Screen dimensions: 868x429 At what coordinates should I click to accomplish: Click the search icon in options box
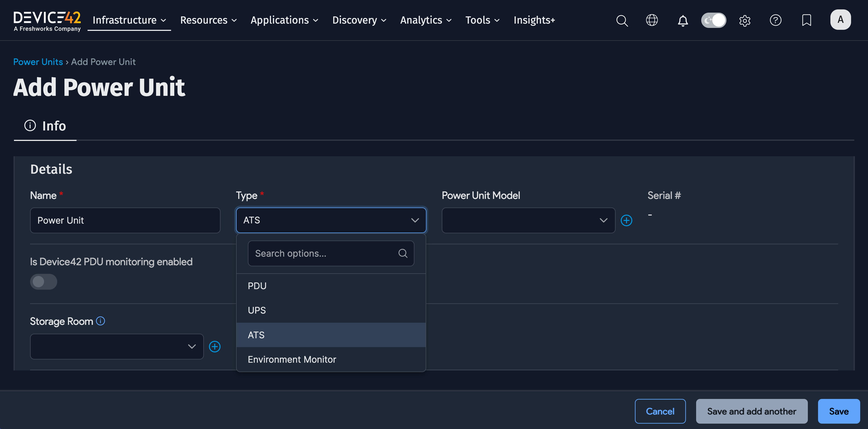tap(403, 253)
